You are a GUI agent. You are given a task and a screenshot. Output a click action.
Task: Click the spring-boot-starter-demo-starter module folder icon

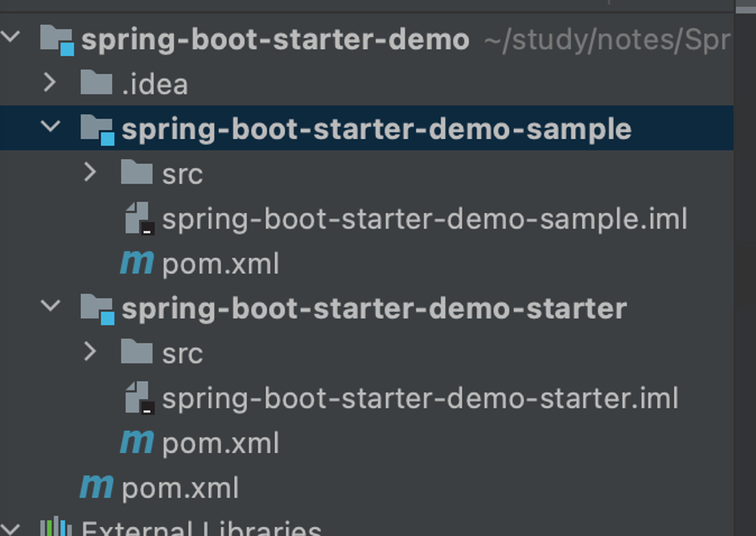[97, 309]
